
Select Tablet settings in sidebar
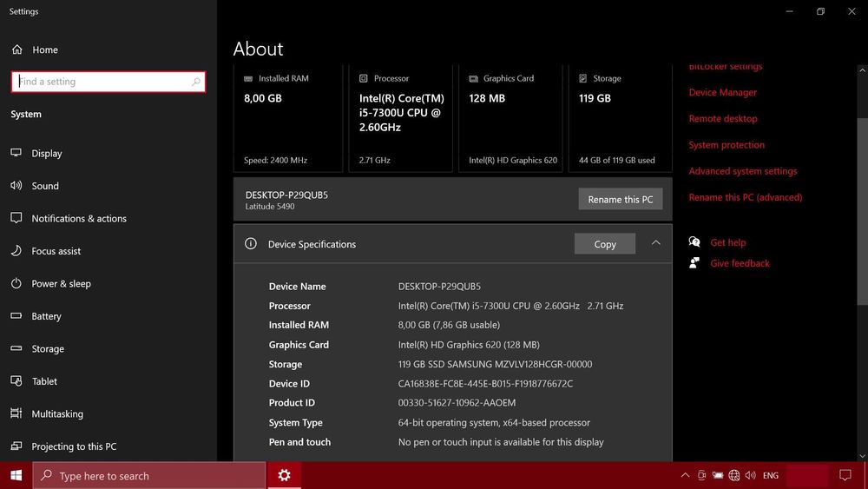click(44, 381)
